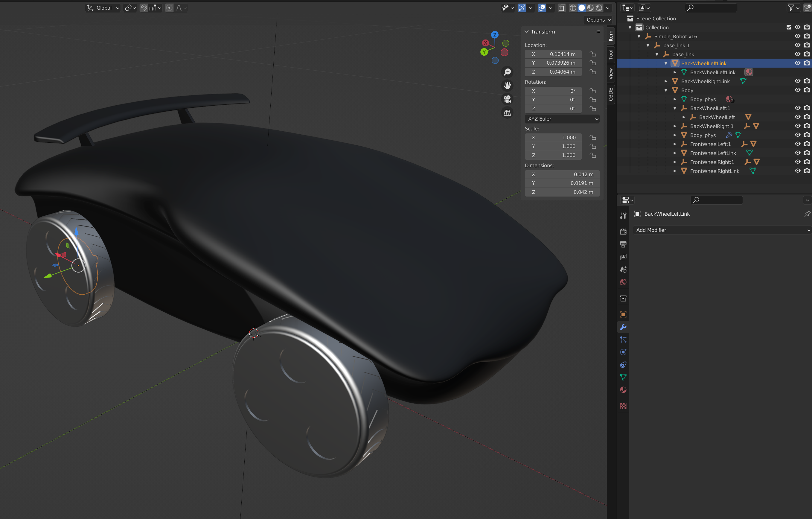Toggle camera view icon
Image resolution: width=812 pixels, height=519 pixels.
pos(507,99)
